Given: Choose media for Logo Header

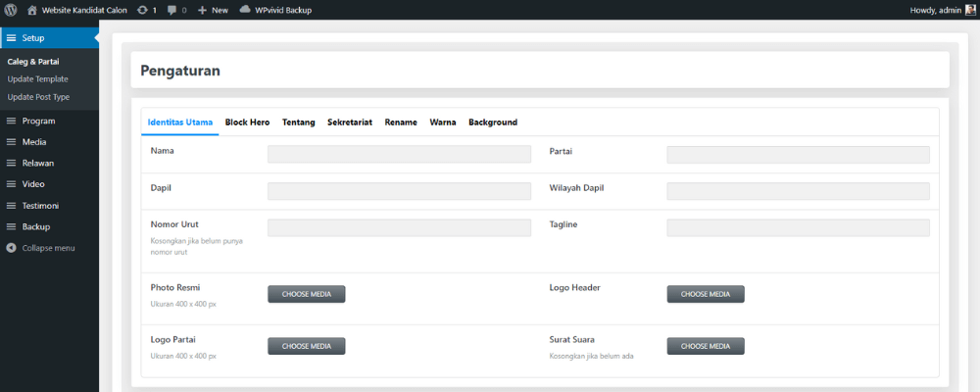Looking at the screenshot, I should click(706, 294).
